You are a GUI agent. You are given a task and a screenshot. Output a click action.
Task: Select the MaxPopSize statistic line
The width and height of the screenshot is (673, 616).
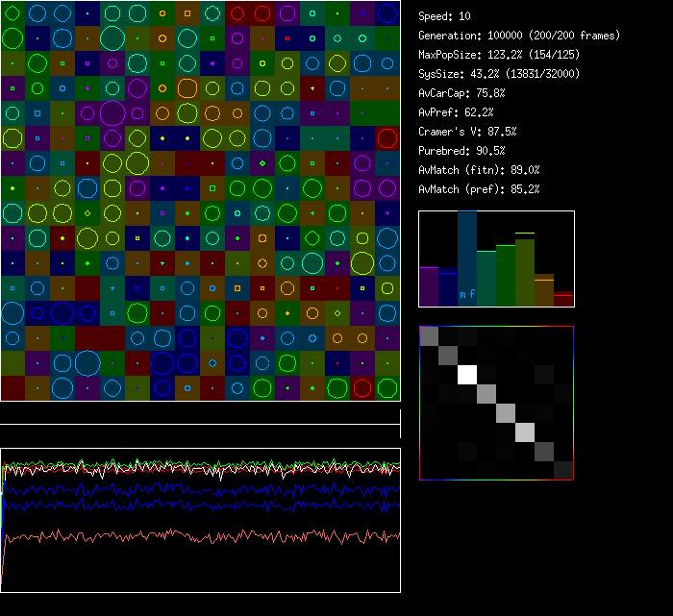point(499,55)
